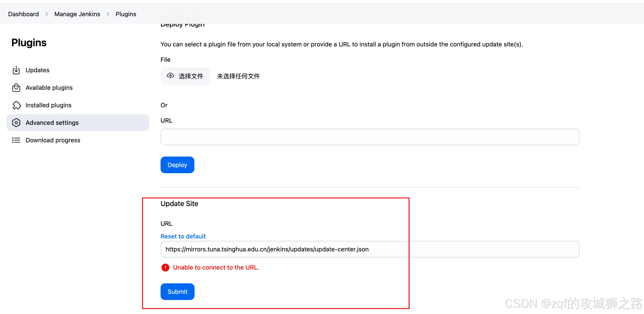
Task: Open Manage Jenkins breadcrumb link
Action: pos(77,14)
